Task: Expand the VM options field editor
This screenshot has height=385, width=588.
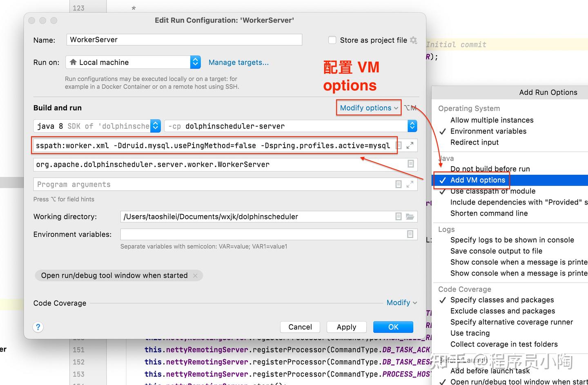Action: click(x=410, y=145)
